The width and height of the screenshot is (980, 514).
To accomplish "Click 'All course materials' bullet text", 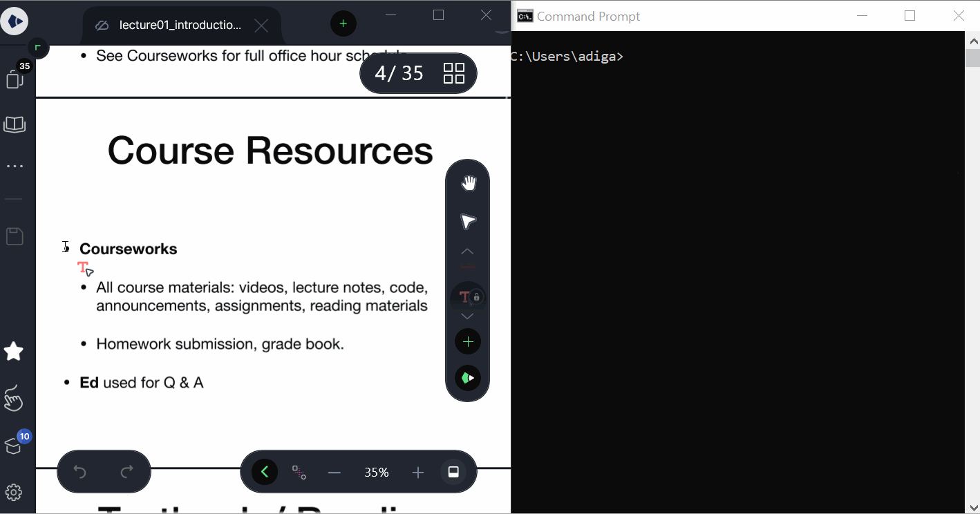I will click(262, 296).
